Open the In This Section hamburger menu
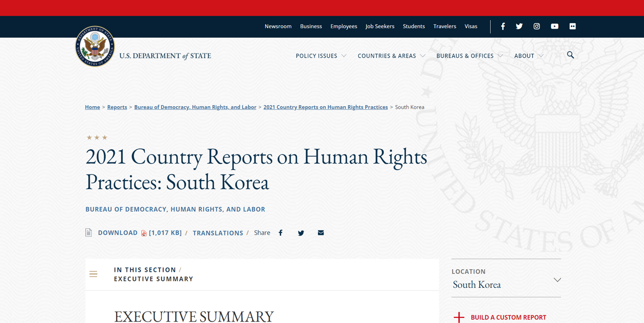644x323 pixels. click(x=94, y=274)
